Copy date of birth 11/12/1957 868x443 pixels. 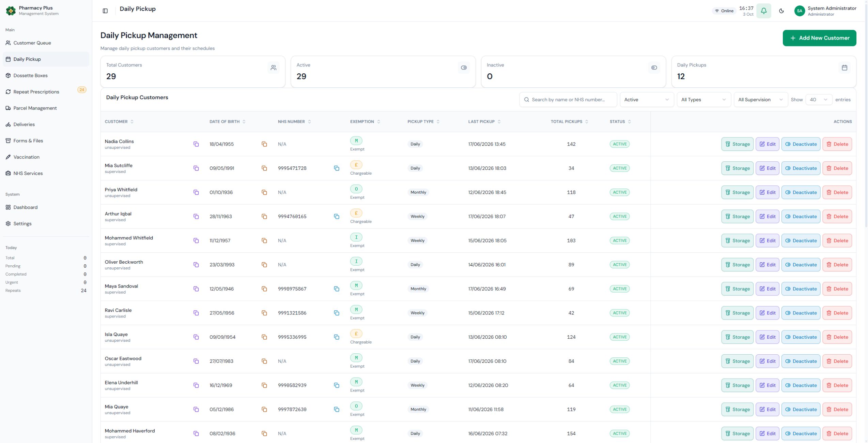pos(264,241)
